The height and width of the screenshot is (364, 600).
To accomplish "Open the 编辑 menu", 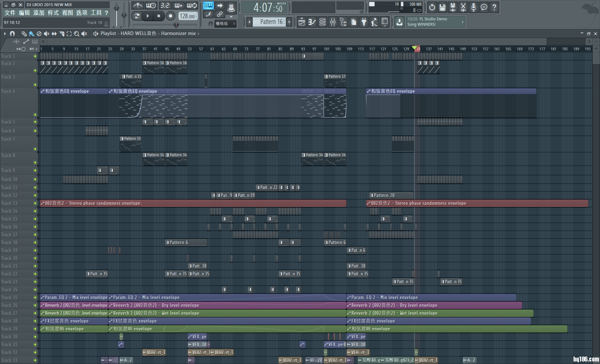I will [24, 13].
